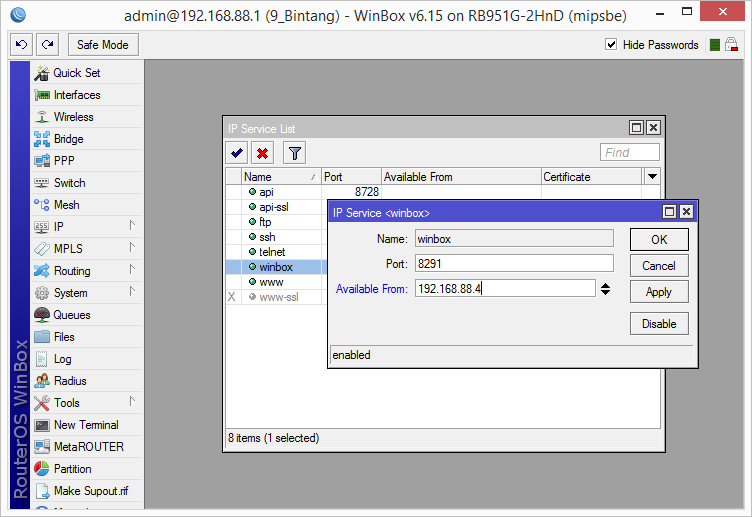
Task: Open the Routing menu entry
Action: tap(88, 271)
